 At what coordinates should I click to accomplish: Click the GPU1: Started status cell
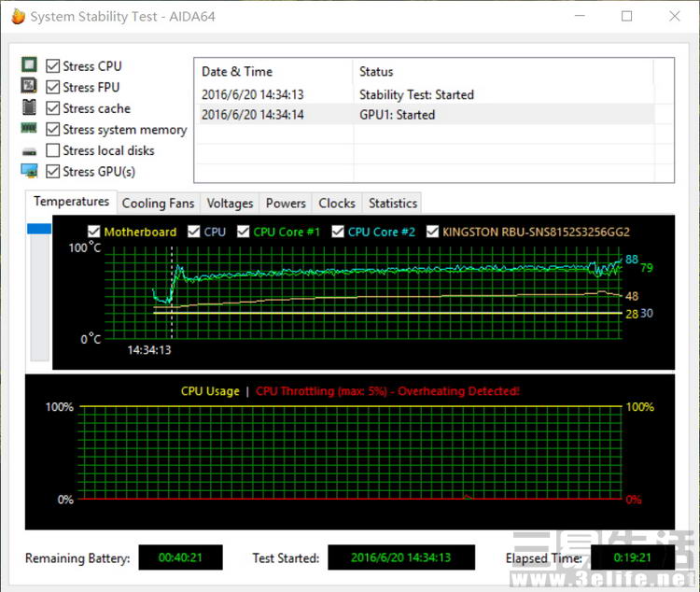397,115
